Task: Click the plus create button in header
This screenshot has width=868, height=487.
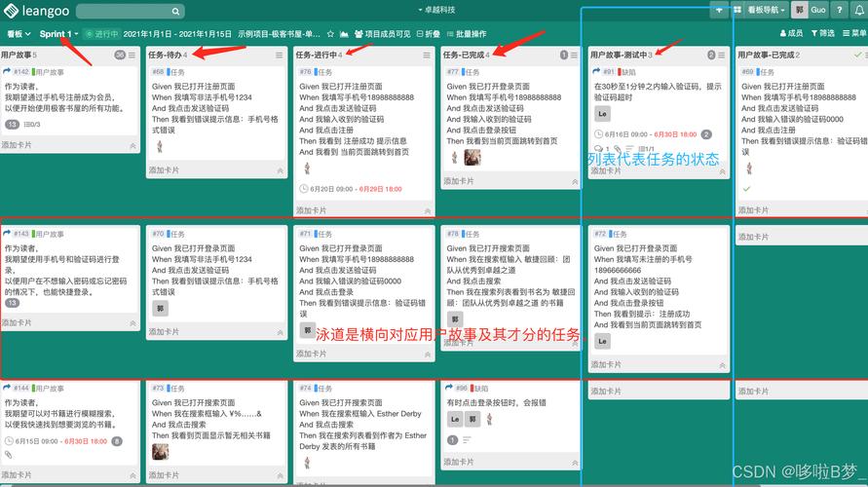Action: coord(719,10)
